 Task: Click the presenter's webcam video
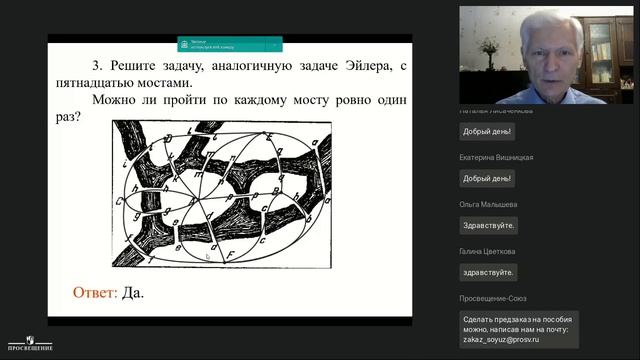[x=547, y=55]
